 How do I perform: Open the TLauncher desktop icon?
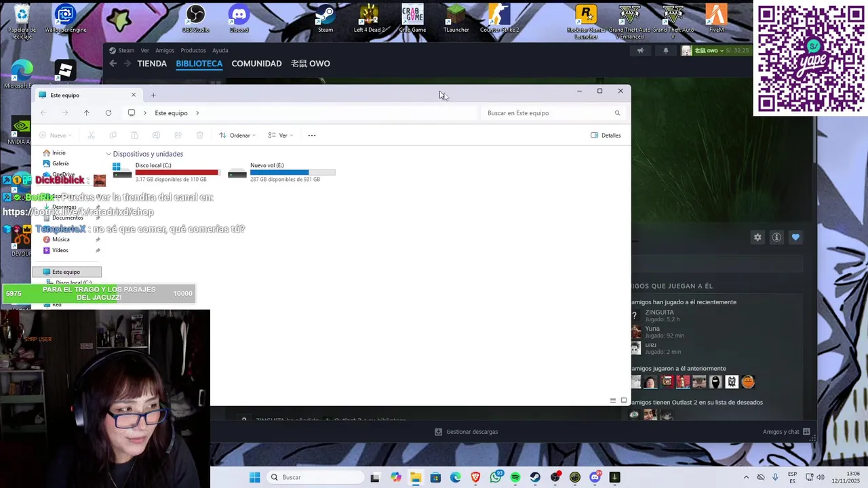click(x=456, y=18)
